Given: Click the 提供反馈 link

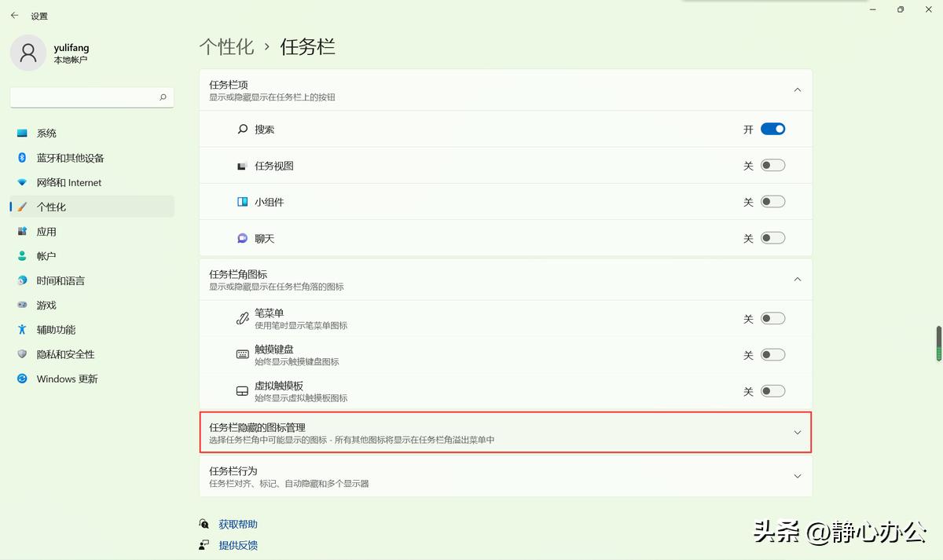Looking at the screenshot, I should point(238,544).
